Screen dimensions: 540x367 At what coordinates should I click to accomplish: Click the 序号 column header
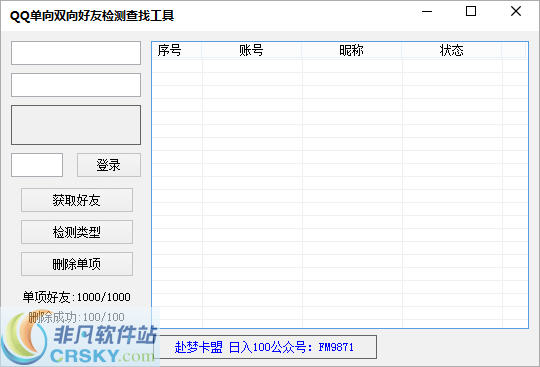point(177,50)
